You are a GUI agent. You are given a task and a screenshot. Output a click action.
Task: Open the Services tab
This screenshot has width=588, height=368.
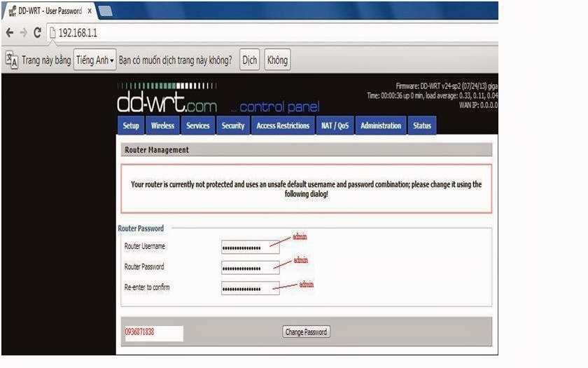point(198,125)
